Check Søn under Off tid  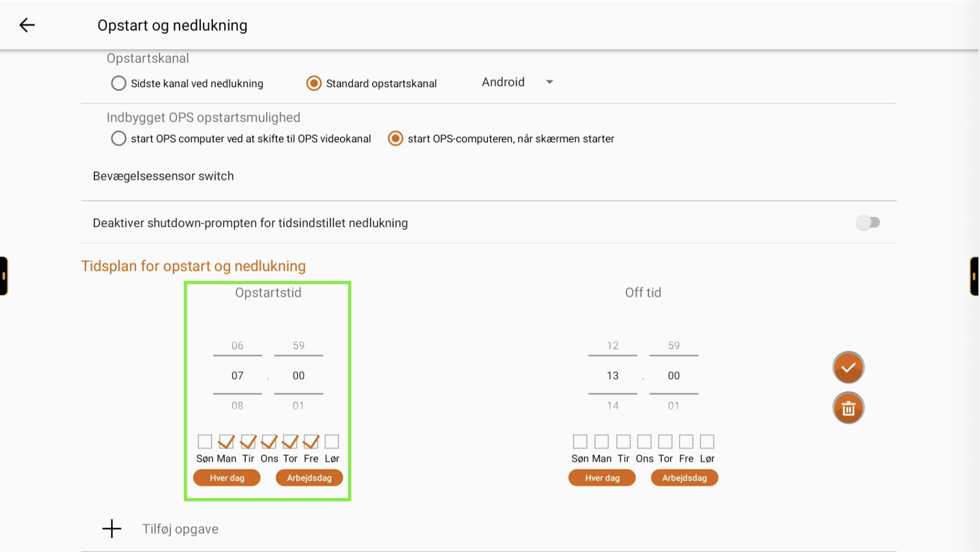(x=580, y=442)
